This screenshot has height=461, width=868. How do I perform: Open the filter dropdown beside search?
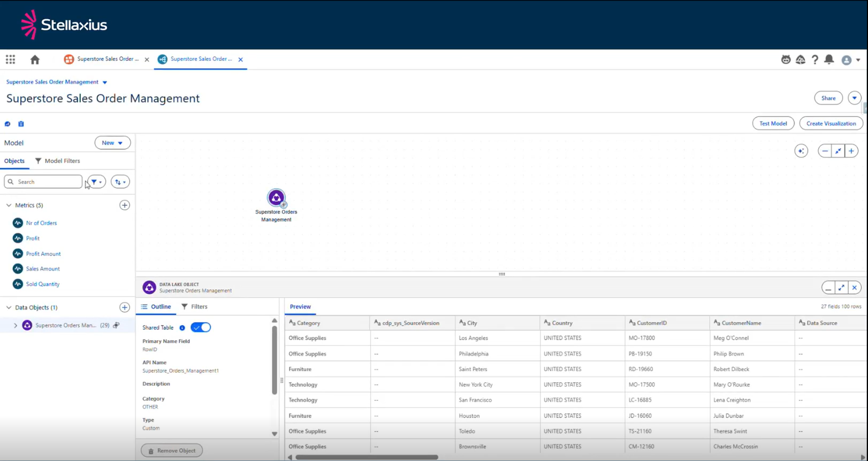click(96, 182)
